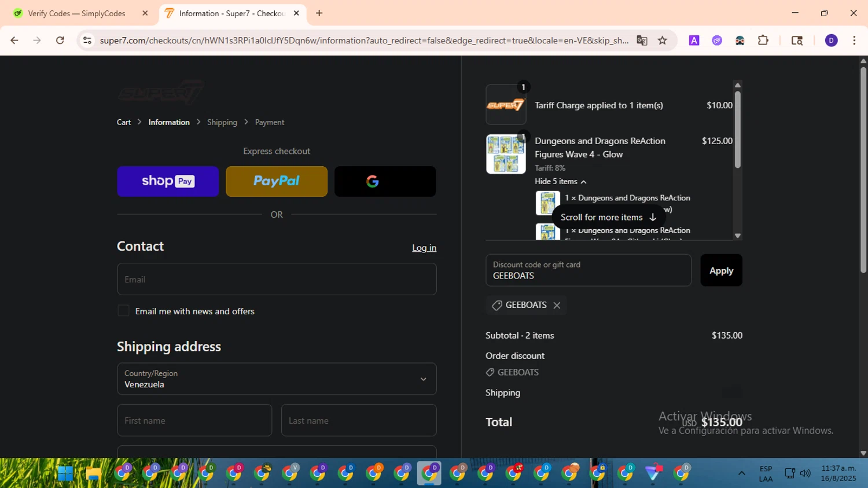Select the Shipping breadcrumb step
This screenshot has width=868, height=488.
point(222,122)
